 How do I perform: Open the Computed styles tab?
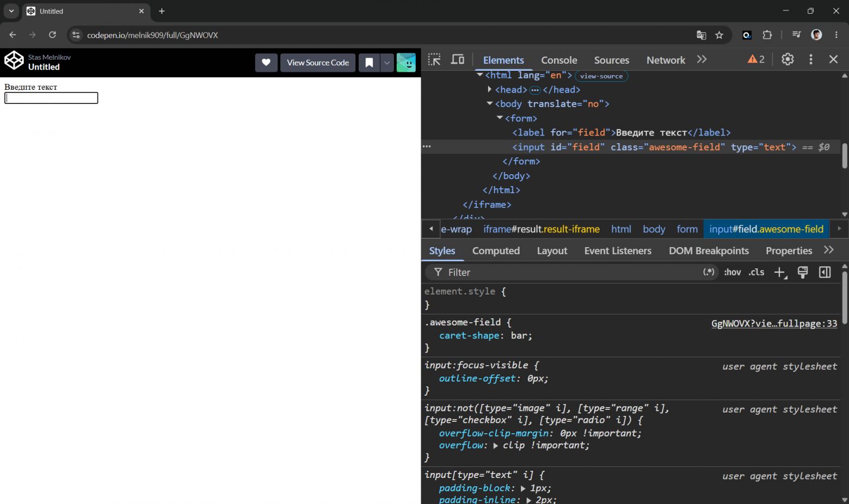click(x=496, y=251)
